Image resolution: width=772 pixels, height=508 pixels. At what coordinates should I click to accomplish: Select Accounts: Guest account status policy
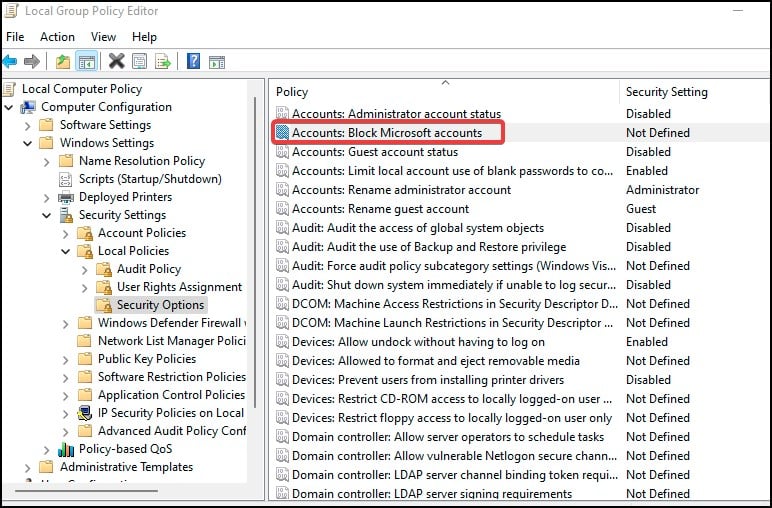374,152
